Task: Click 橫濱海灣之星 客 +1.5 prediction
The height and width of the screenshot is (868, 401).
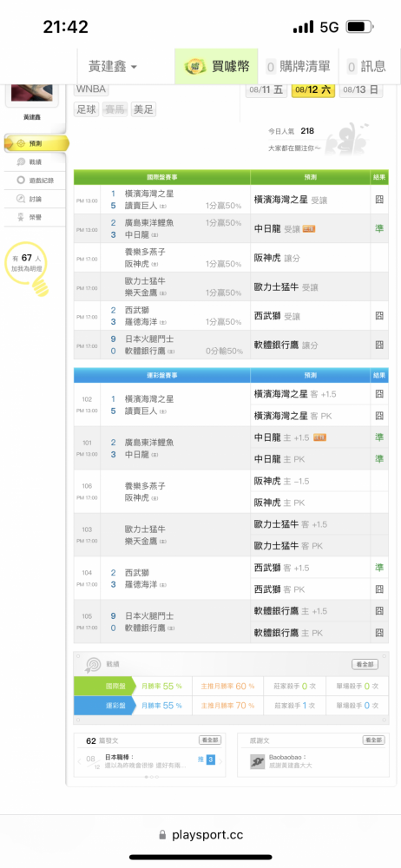Action: click(x=294, y=394)
